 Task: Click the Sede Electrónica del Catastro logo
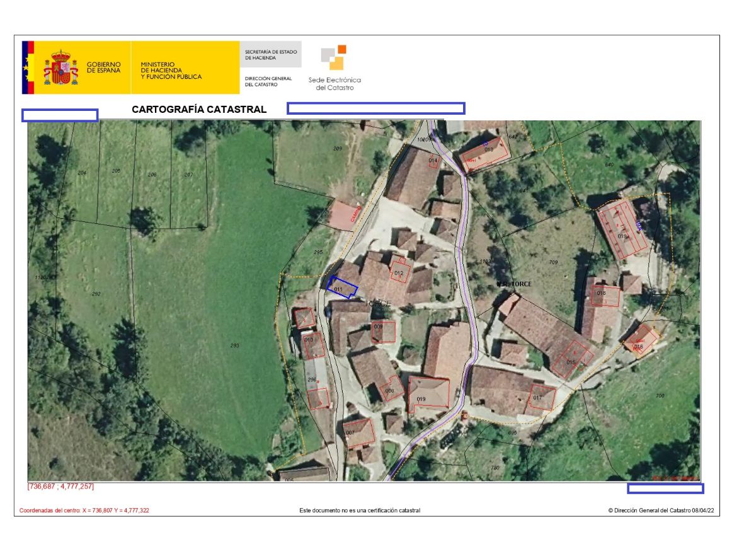335,67
